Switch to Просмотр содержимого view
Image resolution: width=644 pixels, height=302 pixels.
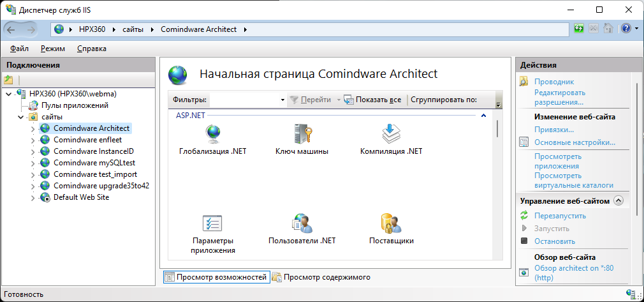click(x=321, y=277)
